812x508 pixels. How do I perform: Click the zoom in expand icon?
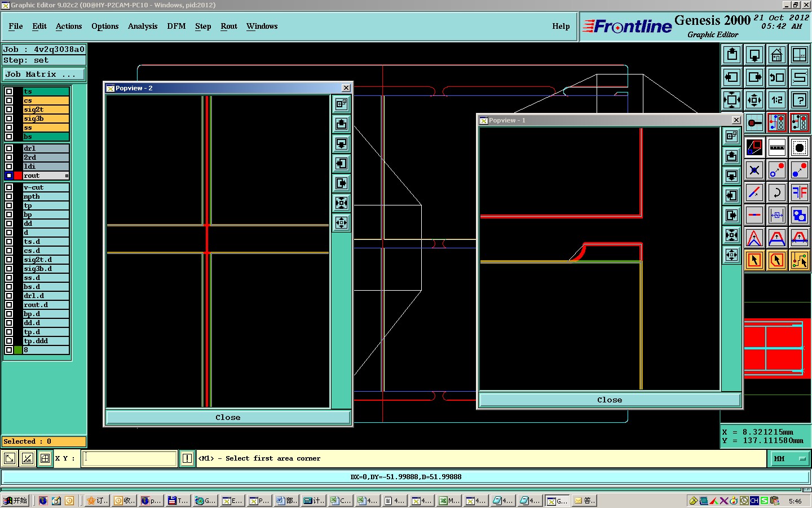point(732,100)
